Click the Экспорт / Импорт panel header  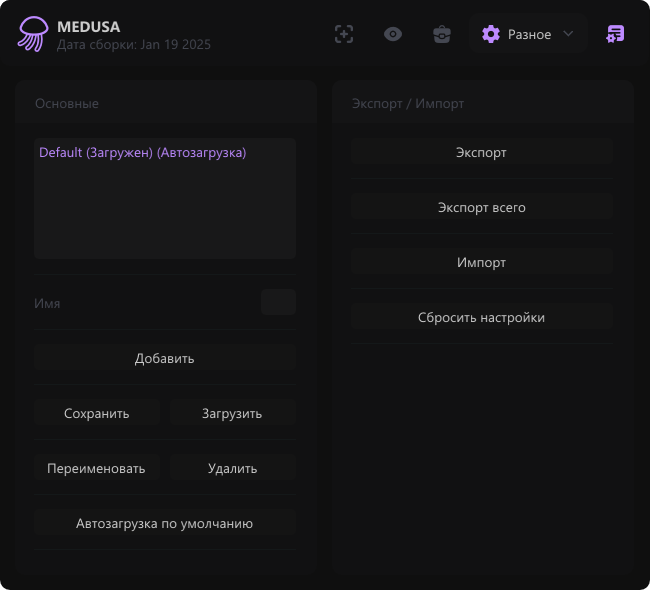click(x=408, y=103)
